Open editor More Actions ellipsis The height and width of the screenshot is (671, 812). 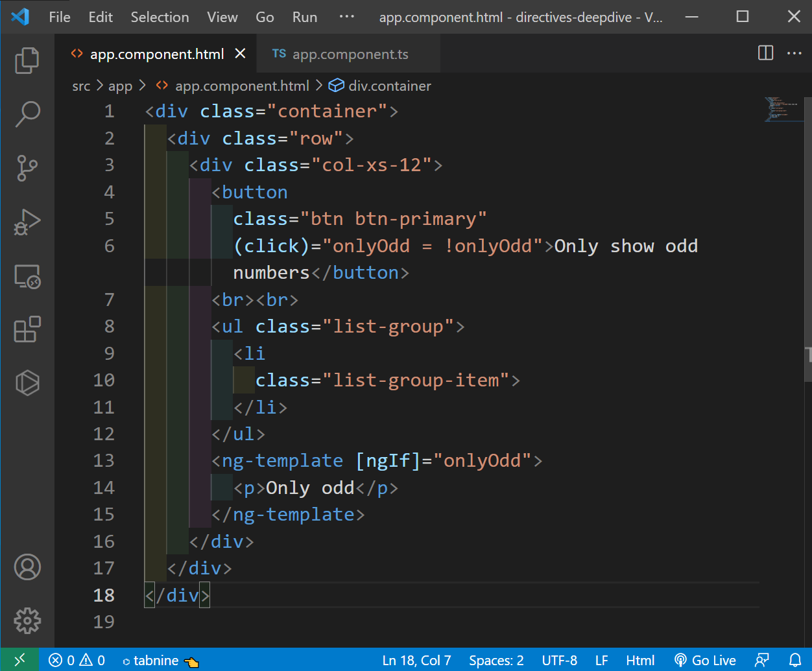(794, 54)
